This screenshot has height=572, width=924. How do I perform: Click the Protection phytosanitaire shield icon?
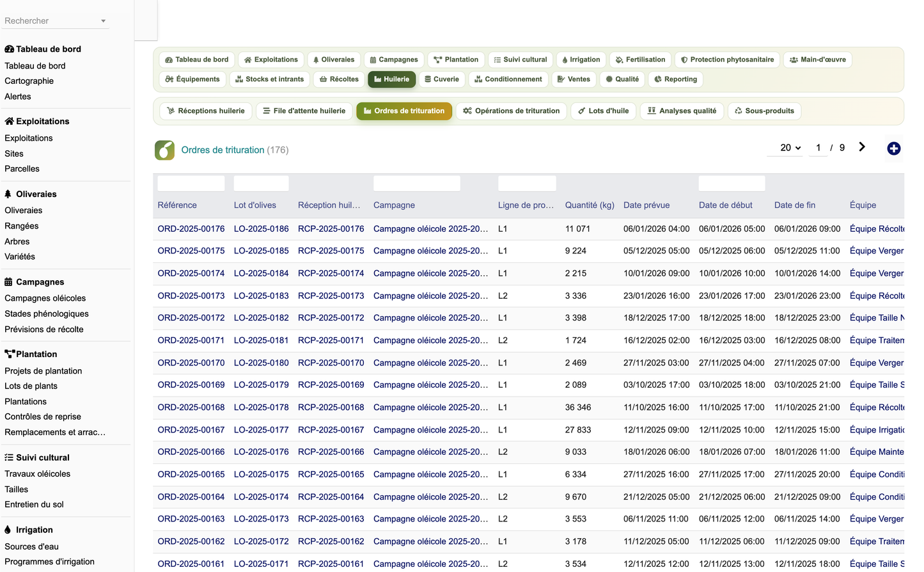684,60
